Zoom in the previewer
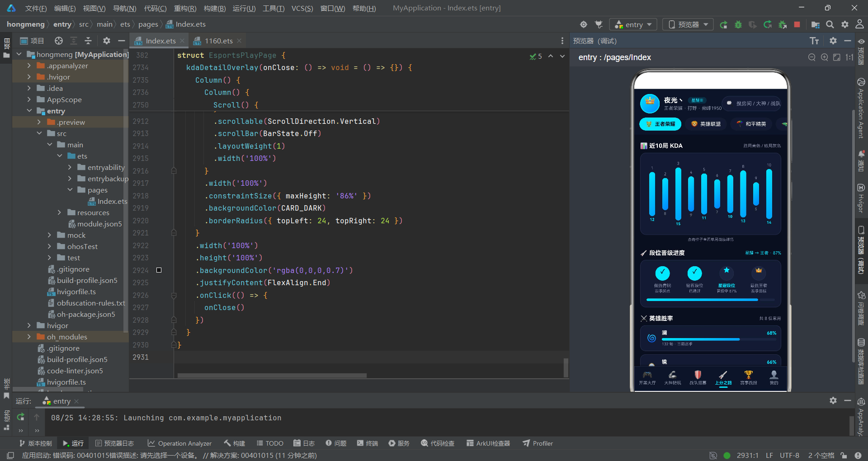The width and height of the screenshot is (868, 461). pos(825,57)
